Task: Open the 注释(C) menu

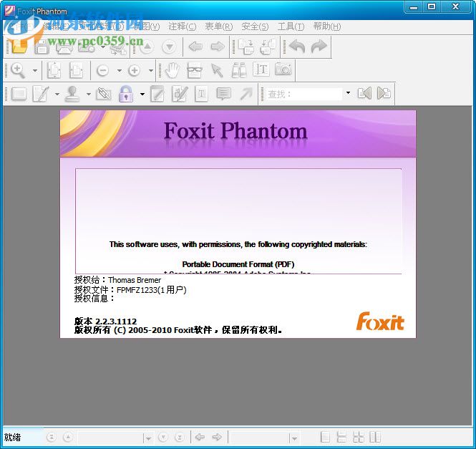Action: click(183, 26)
